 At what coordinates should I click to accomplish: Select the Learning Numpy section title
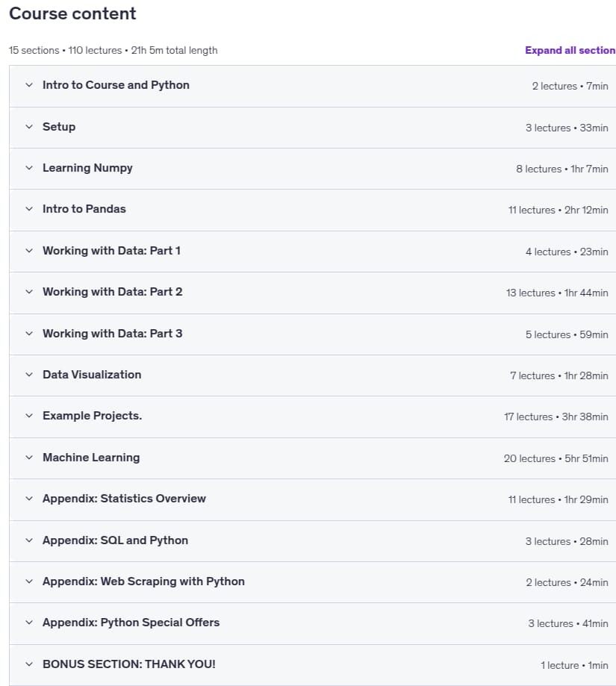point(87,168)
